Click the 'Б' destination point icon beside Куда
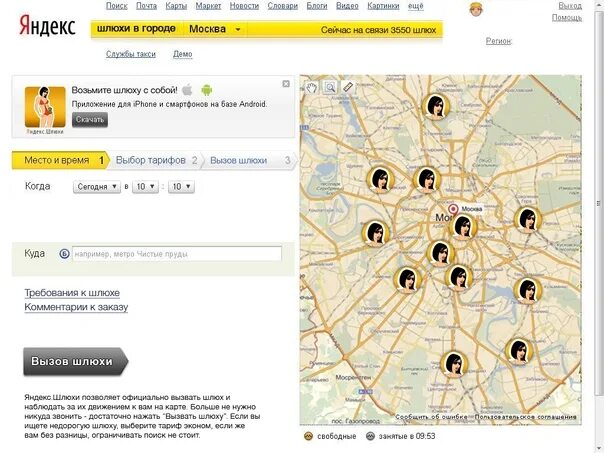Image resolution: width=604 pixels, height=453 pixels. 64,254
